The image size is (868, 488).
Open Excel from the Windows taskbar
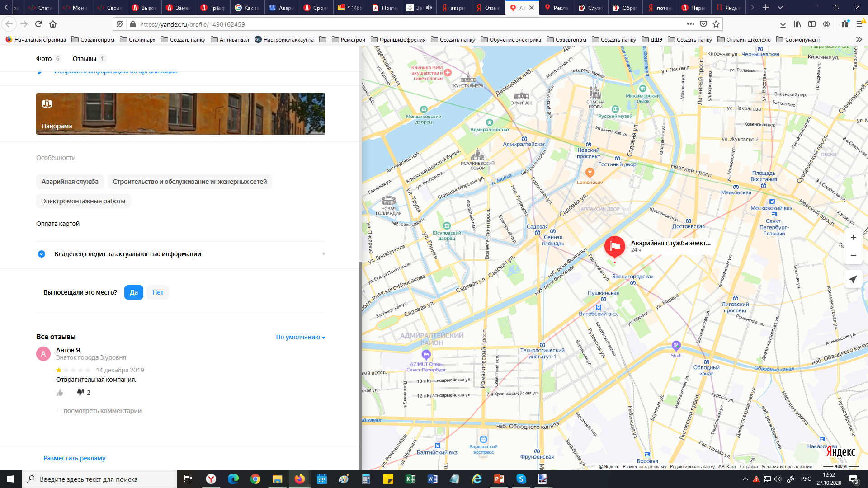(410, 479)
